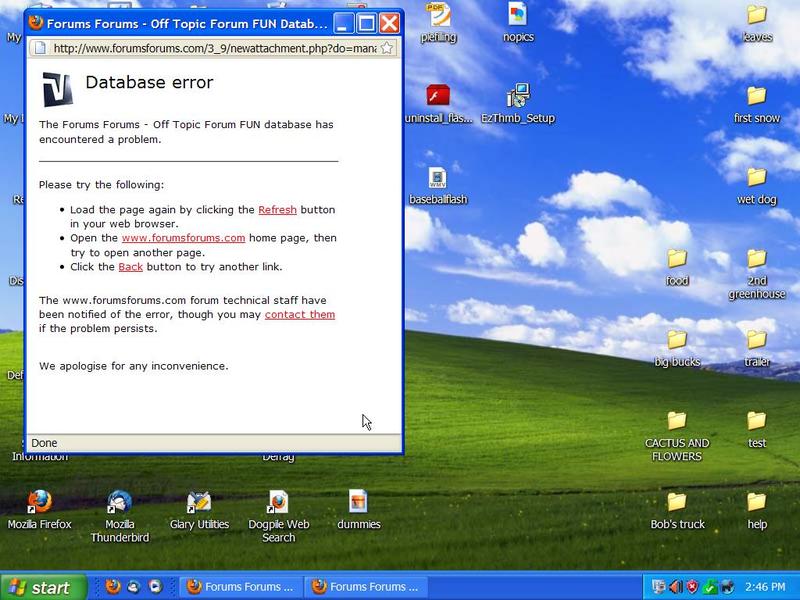Screen dimensions: 800x600
Task: Click the green check tray icon
Action: pos(710,587)
